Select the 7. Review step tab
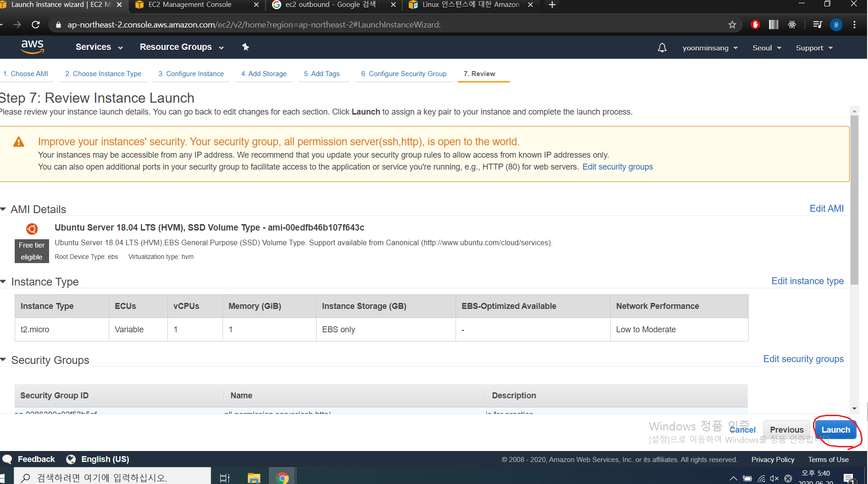The width and height of the screenshot is (868, 484). coord(479,74)
